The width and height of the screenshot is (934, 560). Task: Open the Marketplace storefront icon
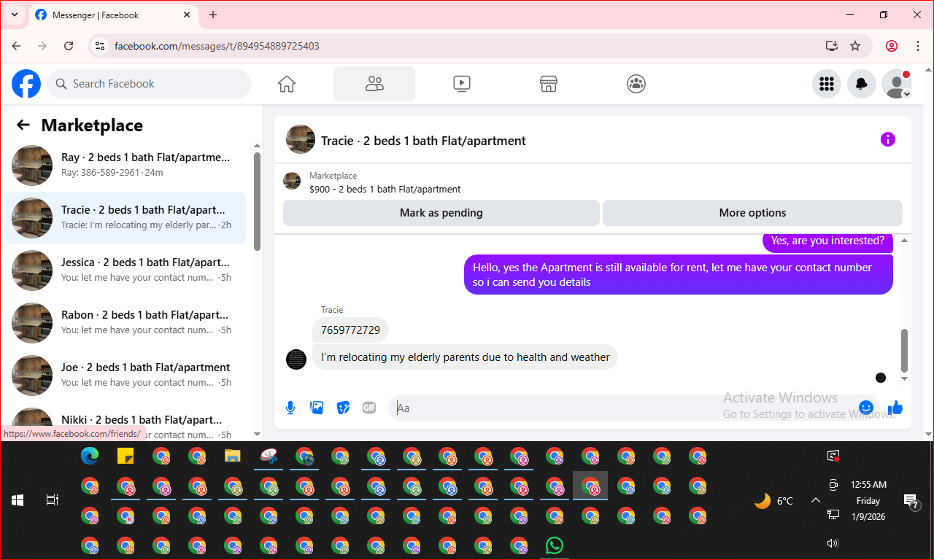click(549, 84)
